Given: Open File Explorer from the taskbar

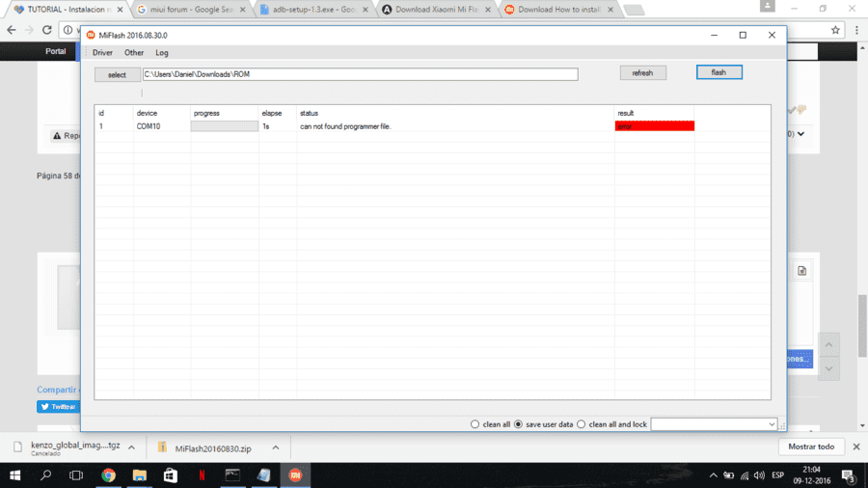Looking at the screenshot, I should tap(139, 475).
